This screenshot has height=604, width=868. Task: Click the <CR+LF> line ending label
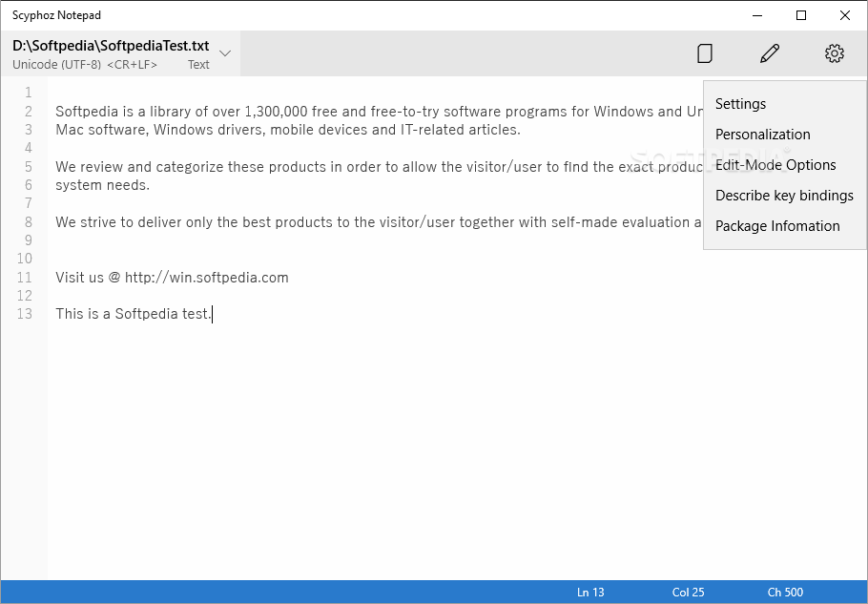tap(132, 65)
